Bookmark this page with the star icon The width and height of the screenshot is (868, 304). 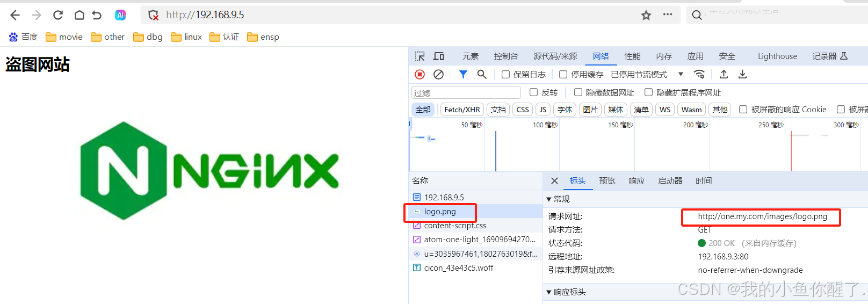[x=646, y=15]
